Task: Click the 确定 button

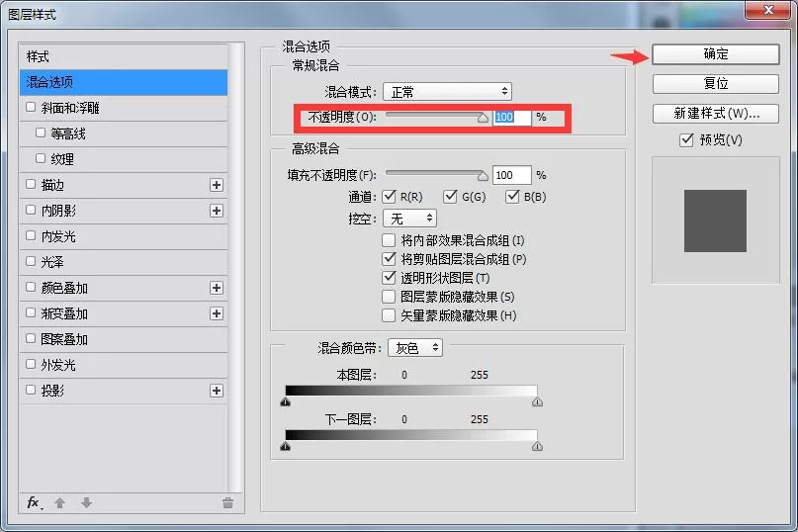Action: pos(716,54)
